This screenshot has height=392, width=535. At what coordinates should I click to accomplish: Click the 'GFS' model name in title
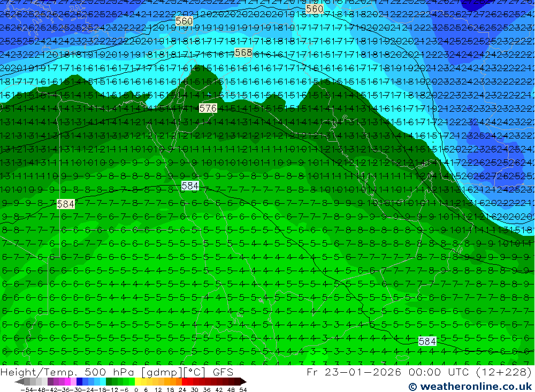(223, 372)
